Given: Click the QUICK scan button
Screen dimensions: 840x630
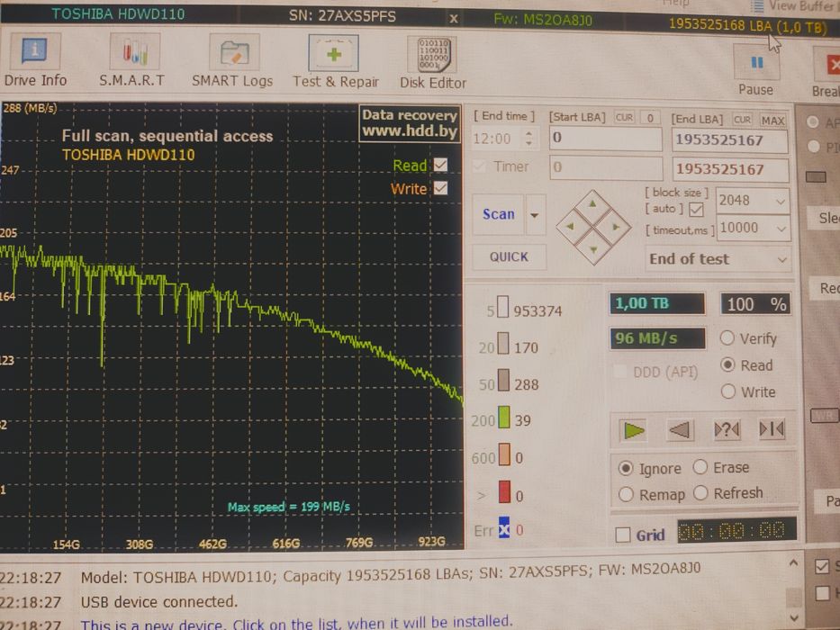Looking at the screenshot, I should tap(509, 256).
